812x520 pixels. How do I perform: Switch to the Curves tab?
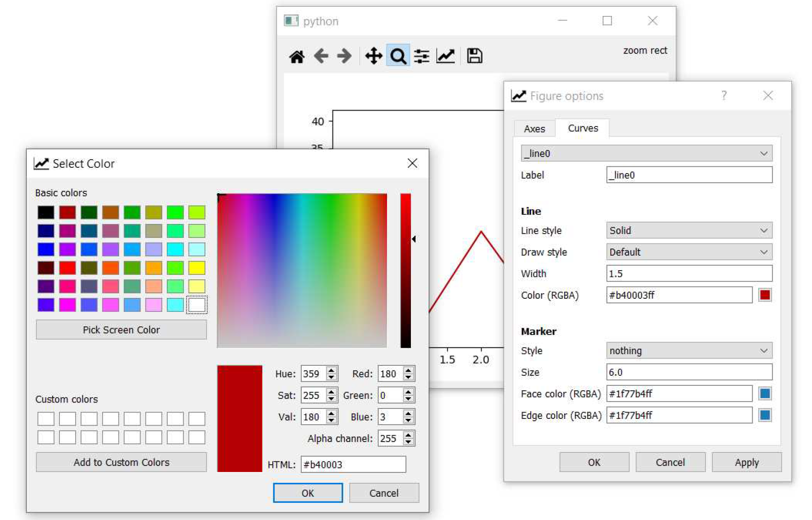pyautogui.click(x=583, y=128)
